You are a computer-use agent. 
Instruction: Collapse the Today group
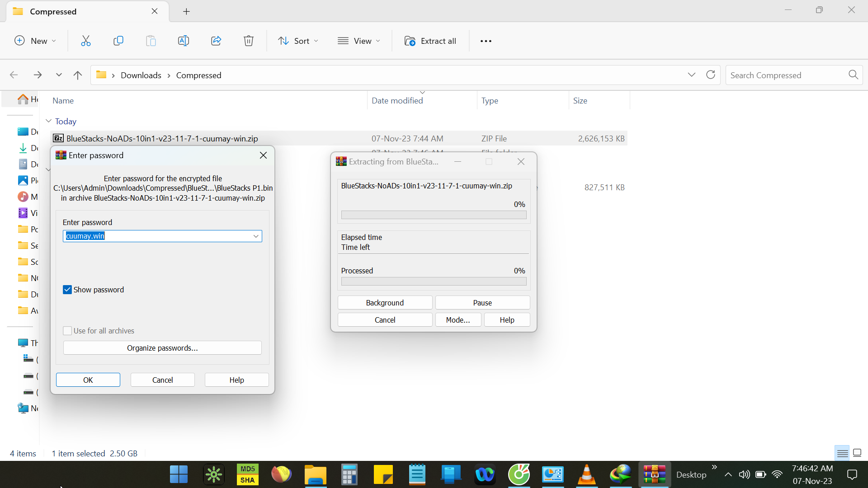click(49, 121)
